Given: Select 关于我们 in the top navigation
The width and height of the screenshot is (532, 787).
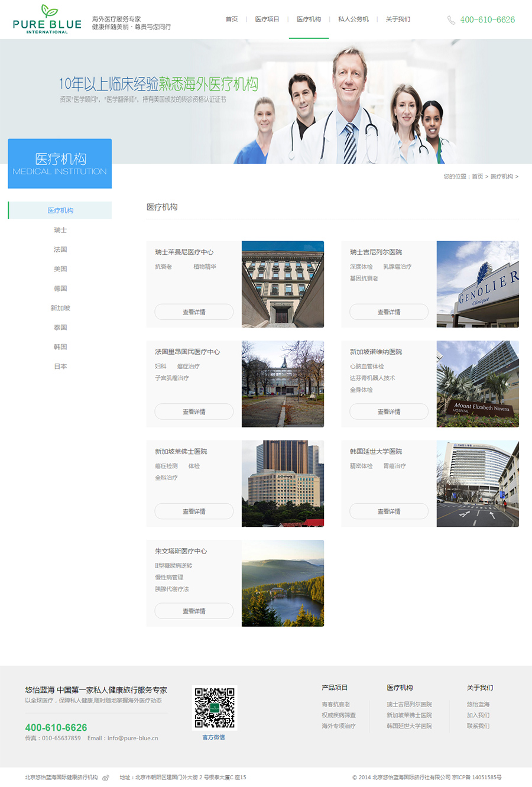Looking at the screenshot, I should [x=398, y=19].
